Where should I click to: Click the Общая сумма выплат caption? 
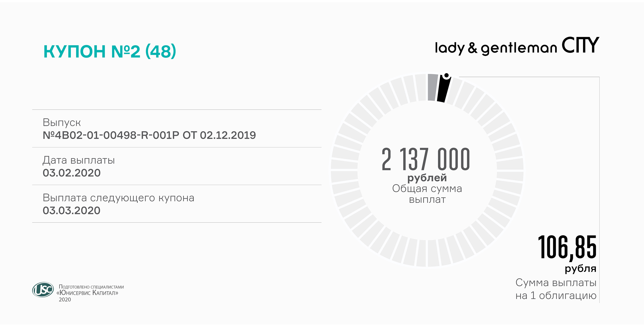click(427, 194)
